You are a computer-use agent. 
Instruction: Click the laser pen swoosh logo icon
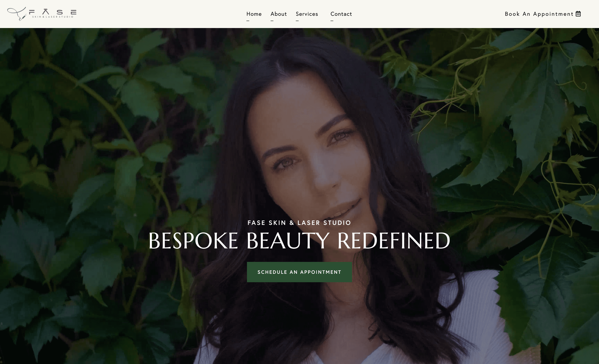pyautogui.click(x=16, y=14)
